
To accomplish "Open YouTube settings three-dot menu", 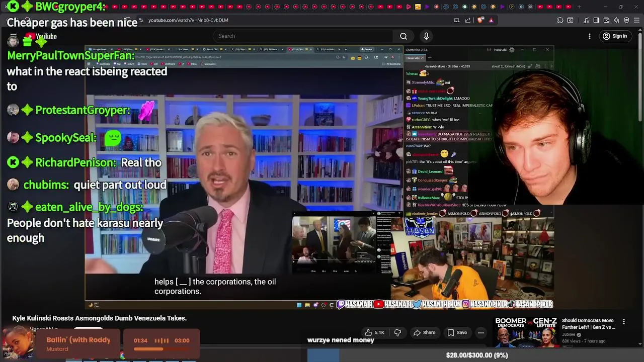I will point(590,36).
